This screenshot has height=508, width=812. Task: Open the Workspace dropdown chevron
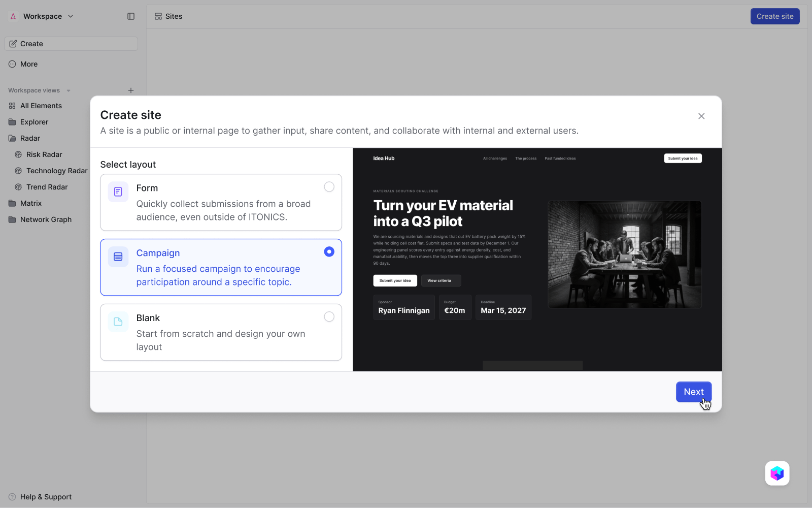pyautogui.click(x=71, y=16)
